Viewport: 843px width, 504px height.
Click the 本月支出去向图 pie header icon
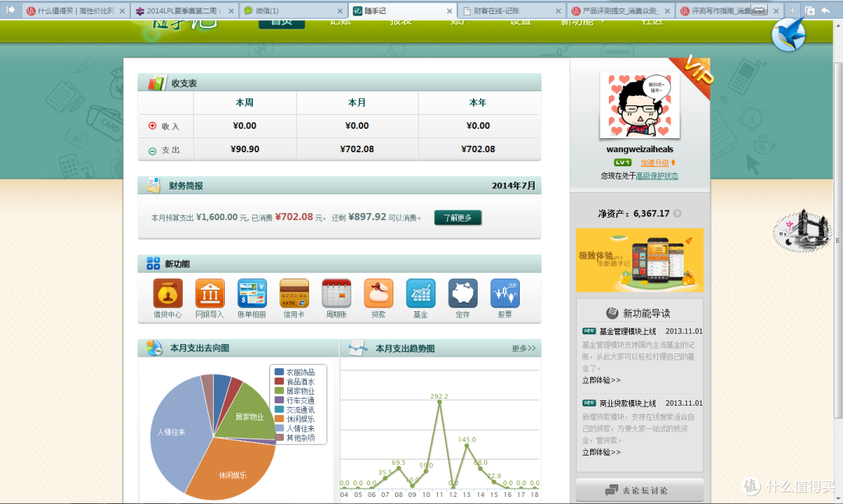click(x=154, y=348)
